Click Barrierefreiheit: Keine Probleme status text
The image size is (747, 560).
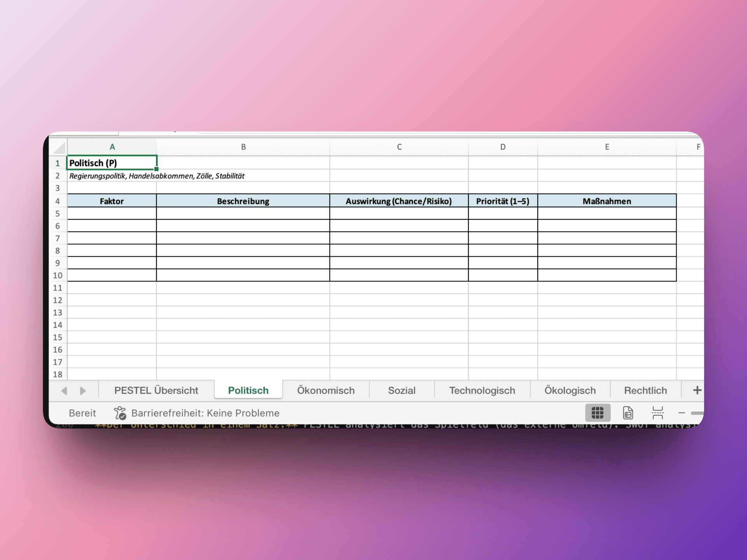click(x=205, y=413)
